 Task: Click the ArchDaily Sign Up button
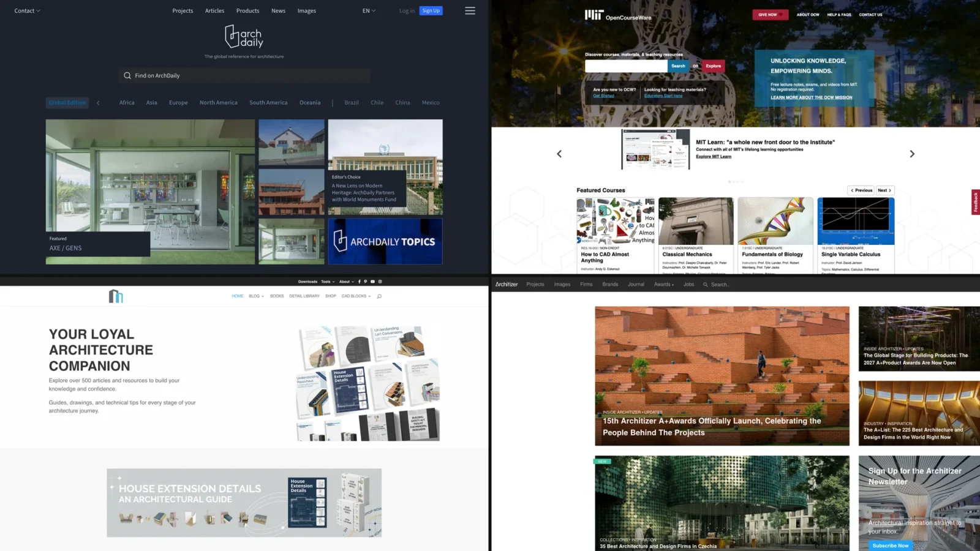pos(431,10)
